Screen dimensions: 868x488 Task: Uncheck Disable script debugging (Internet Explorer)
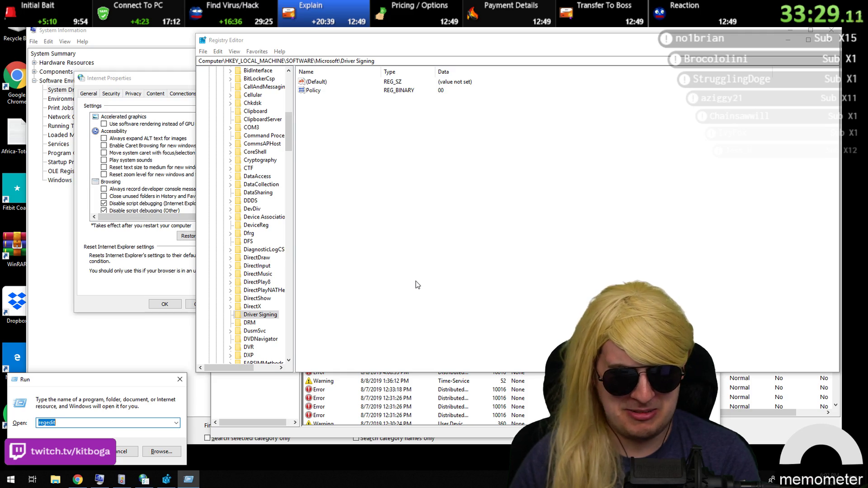tap(104, 203)
